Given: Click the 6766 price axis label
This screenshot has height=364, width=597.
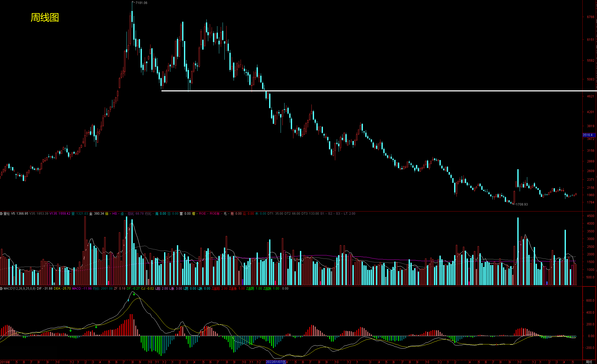Looking at the screenshot, I should (590, 17).
